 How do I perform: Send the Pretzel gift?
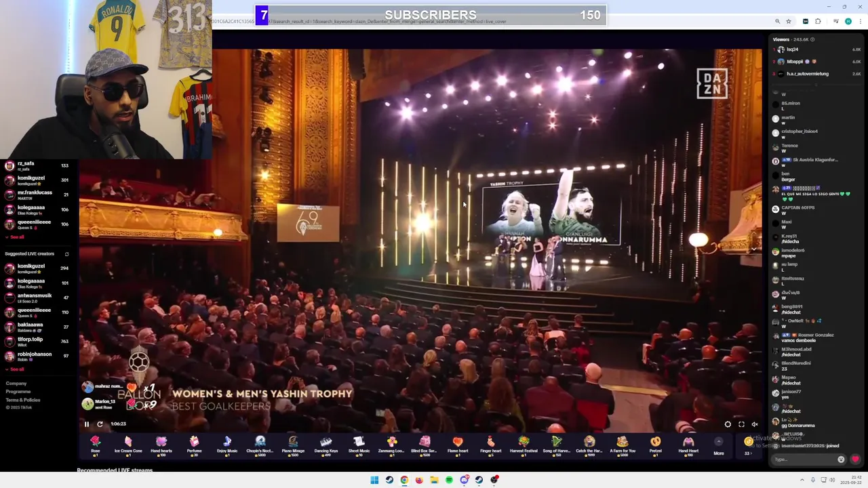tap(655, 445)
